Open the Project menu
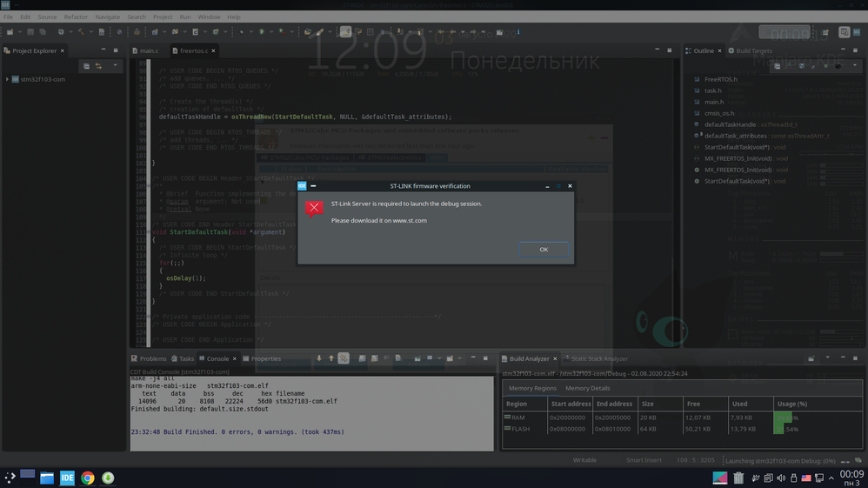 click(x=163, y=17)
